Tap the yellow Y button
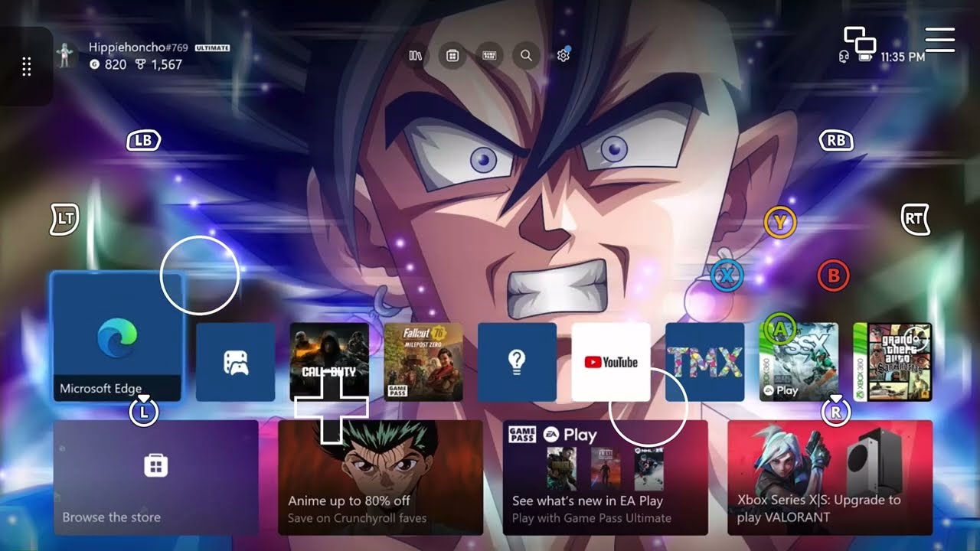This screenshot has height=551, width=980. [780, 223]
